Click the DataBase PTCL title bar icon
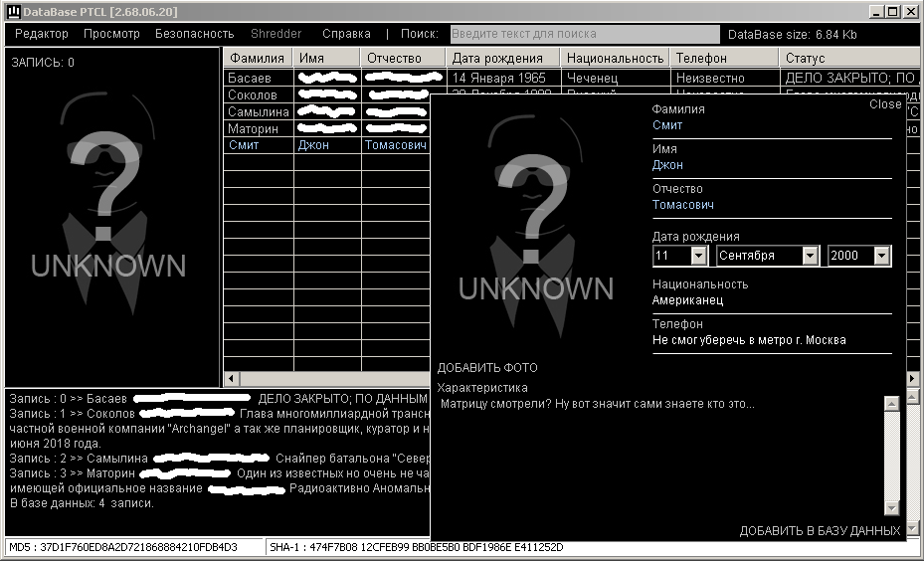924x561 pixels. [13, 12]
